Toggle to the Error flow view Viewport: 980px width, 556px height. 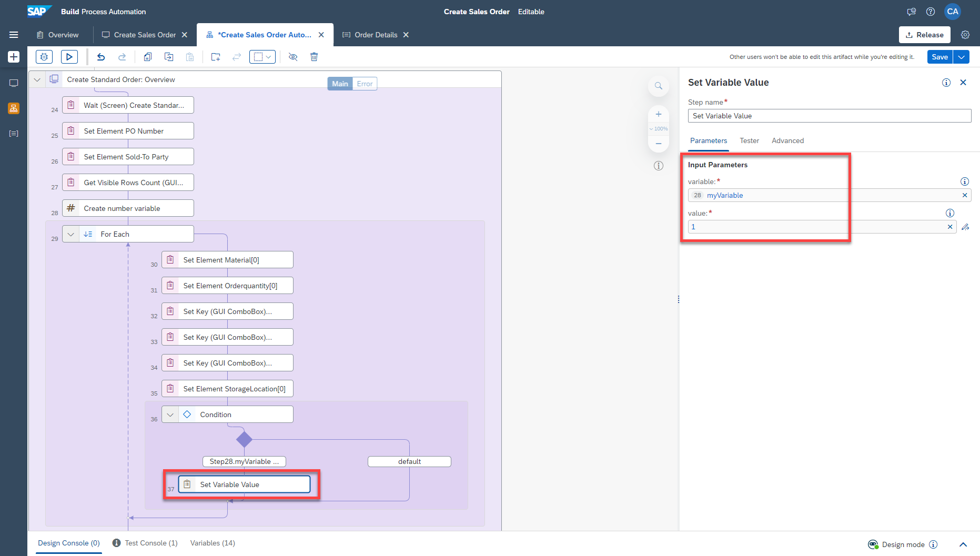(x=365, y=84)
